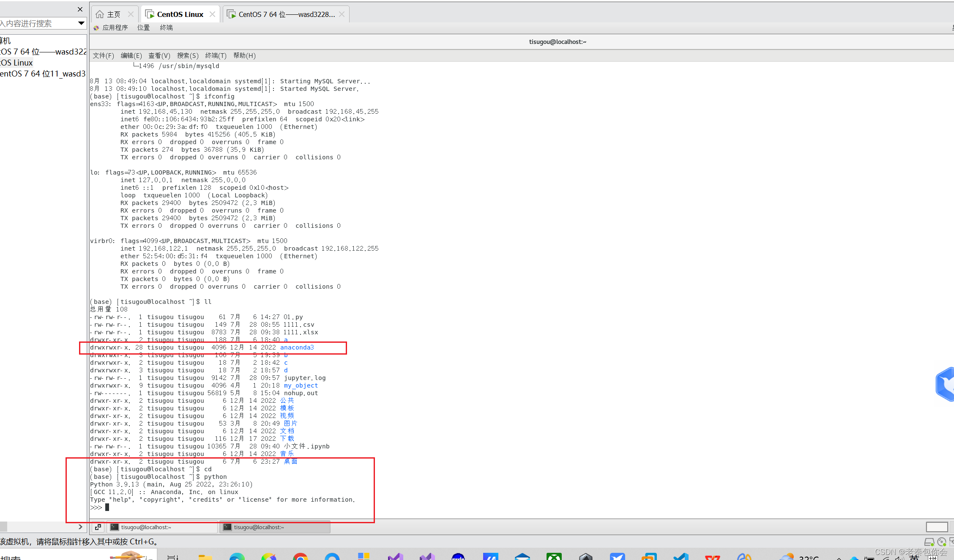Click the 1111.csv file name
This screenshot has height=560, width=954.
[x=299, y=325]
